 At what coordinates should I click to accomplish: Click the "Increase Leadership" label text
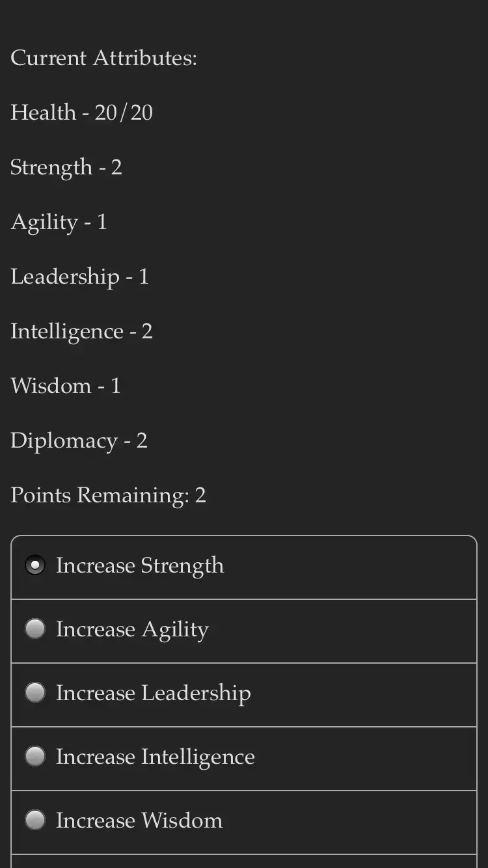pos(153,693)
